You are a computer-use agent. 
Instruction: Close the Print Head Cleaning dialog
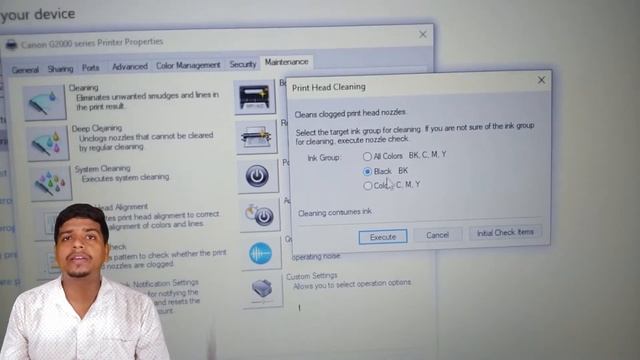click(541, 80)
